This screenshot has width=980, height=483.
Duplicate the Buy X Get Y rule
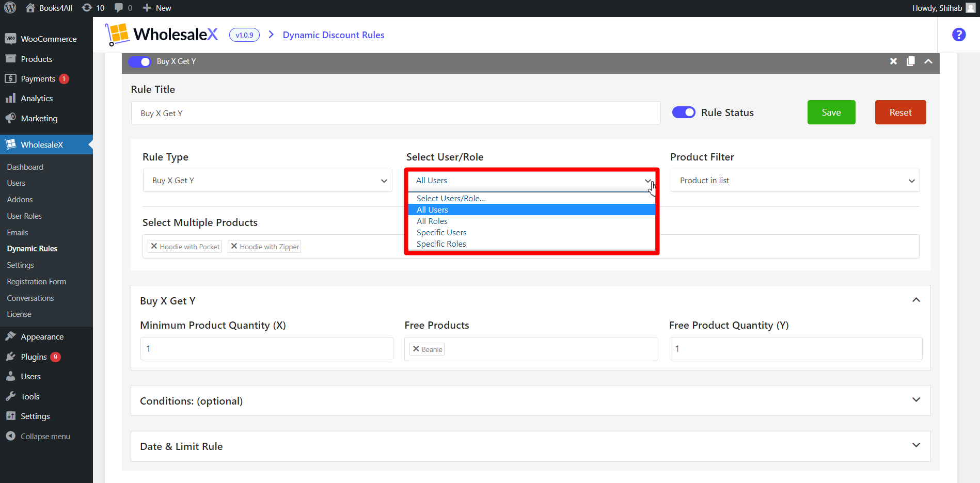[x=911, y=61]
